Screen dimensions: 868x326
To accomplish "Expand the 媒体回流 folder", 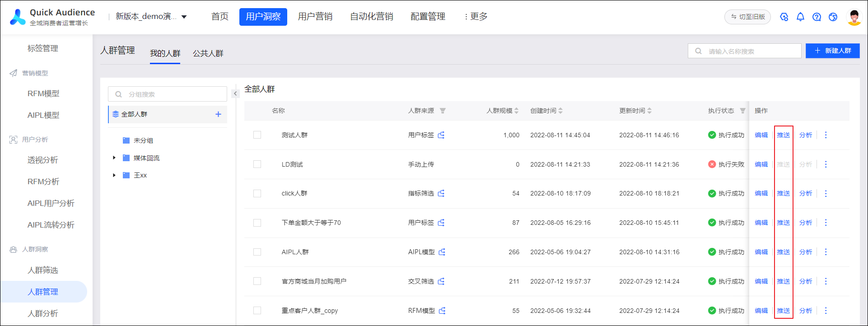I will click(114, 158).
